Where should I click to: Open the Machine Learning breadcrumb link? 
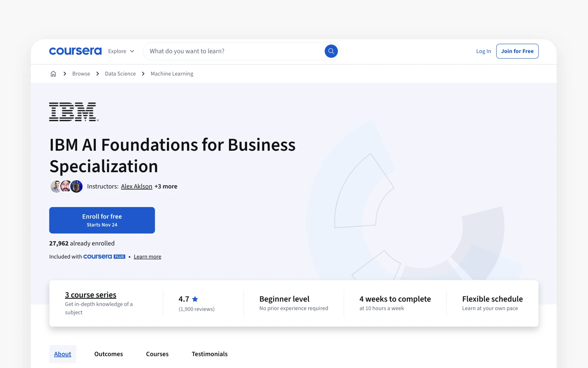click(x=172, y=74)
